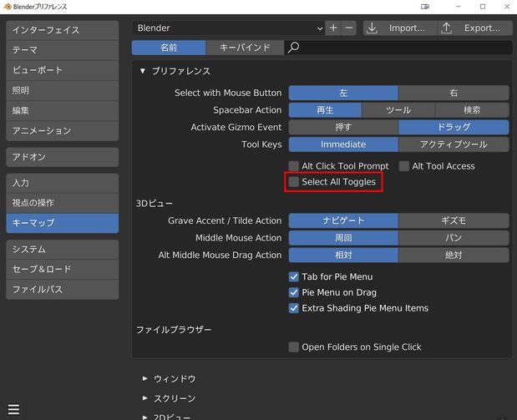Viewport: 517px width, 420px height.
Task: Open the 照明 preferences category
Action: 63,91
